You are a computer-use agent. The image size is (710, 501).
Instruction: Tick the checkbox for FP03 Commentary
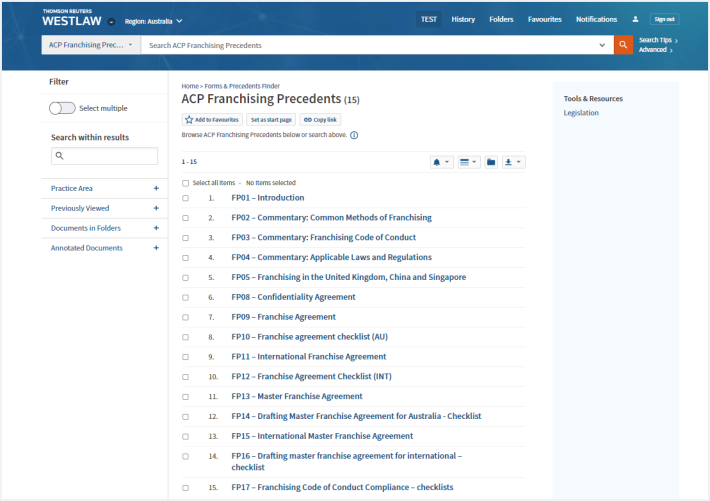185,238
